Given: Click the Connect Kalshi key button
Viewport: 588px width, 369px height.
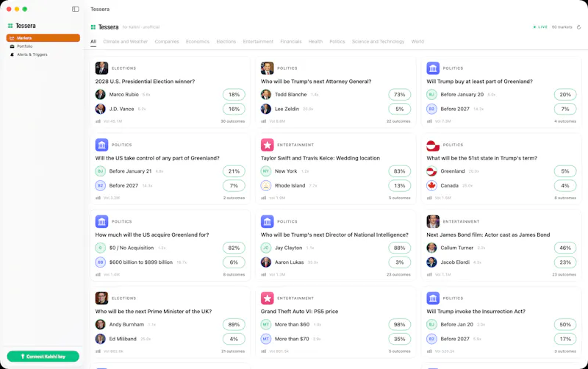Looking at the screenshot, I should click(43, 357).
